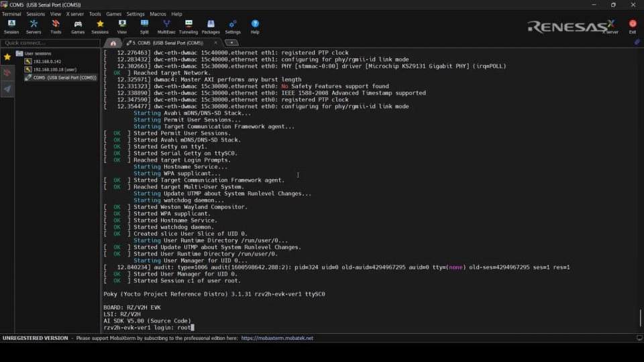Open the Macros menu

[x=158, y=14]
